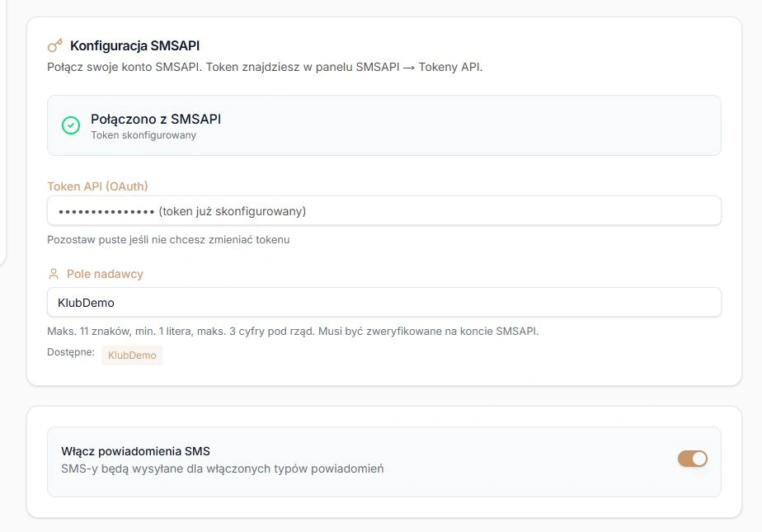Focus the Token API (OAuth) input field
The height and width of the screenshot is (532, 762).
pos(384,211)
